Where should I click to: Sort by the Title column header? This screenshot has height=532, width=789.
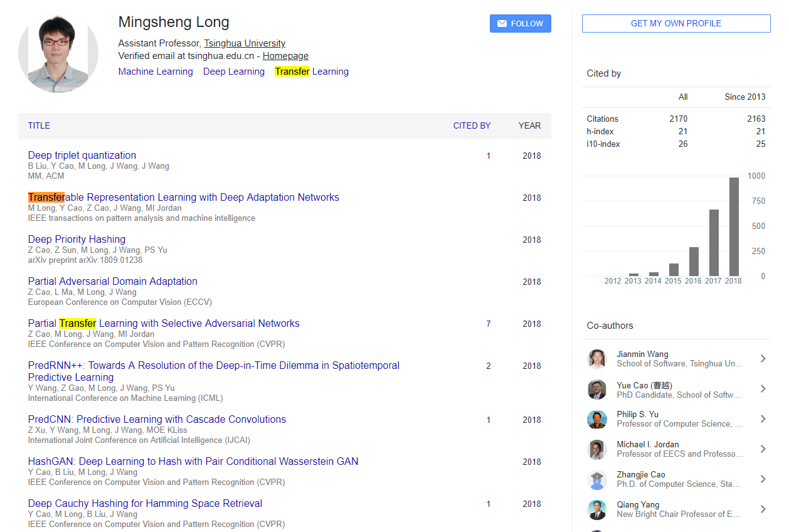click(x=39, y=125)
